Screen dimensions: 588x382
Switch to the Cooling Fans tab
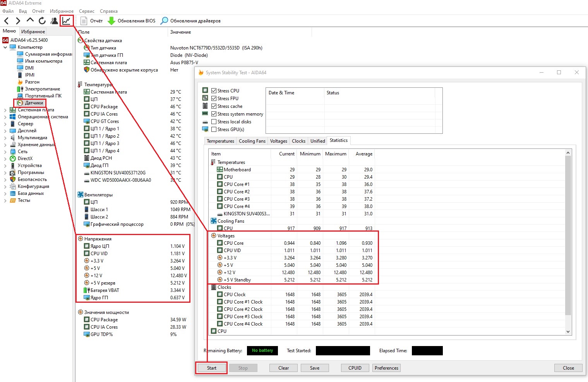pos(252,141)
